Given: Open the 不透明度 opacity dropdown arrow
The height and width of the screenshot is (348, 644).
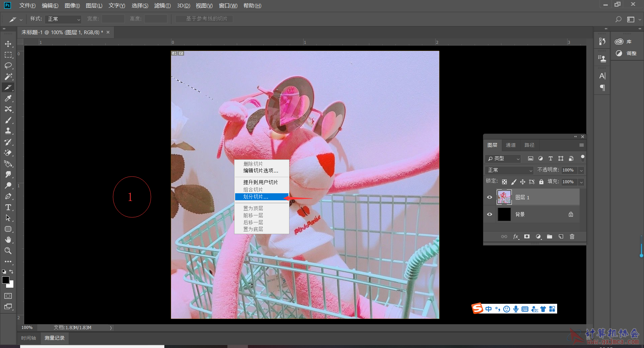Looking at the screenshot, I should (x=581, y=170).
